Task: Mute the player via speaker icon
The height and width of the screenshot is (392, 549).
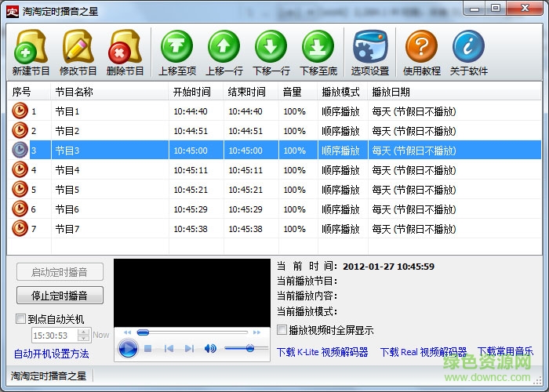Action: point(210,348)
